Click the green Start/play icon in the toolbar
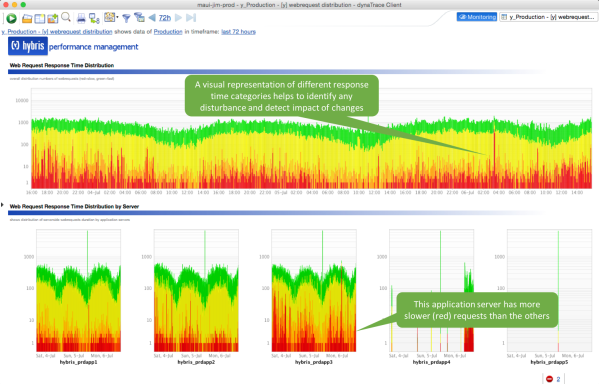 click(x=11, y=18)
